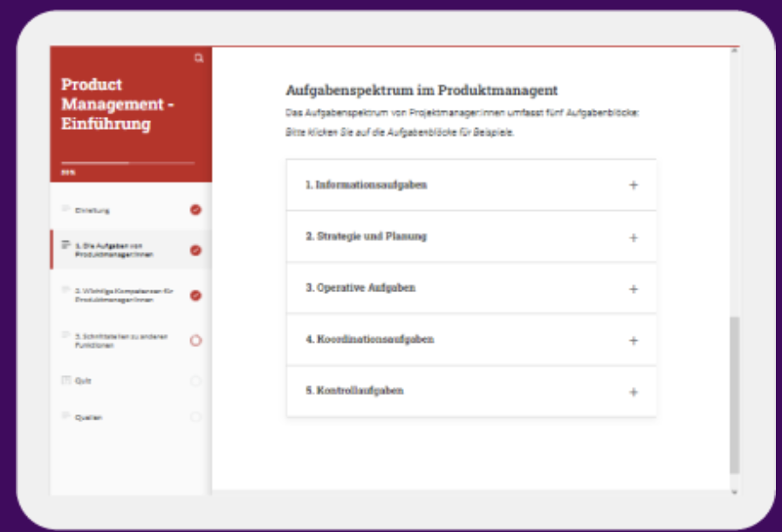Screen dimensions: 782x532
Task: Click the sentence starting Das Aufgabenspektrum von
Action: point(462,113)
